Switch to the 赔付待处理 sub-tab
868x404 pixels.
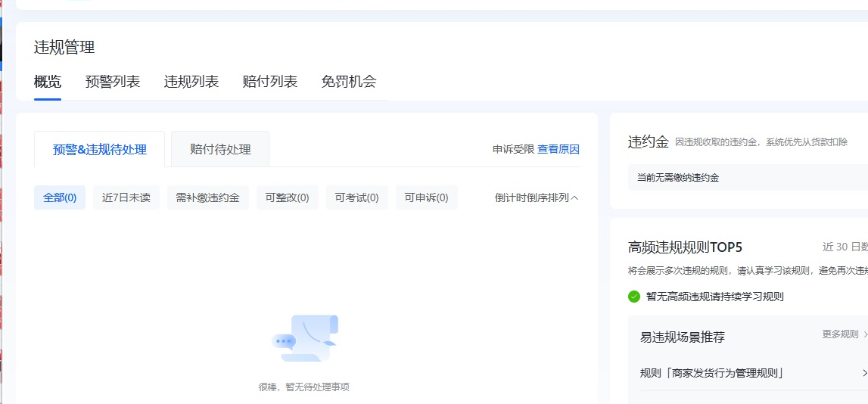point(220,149)
